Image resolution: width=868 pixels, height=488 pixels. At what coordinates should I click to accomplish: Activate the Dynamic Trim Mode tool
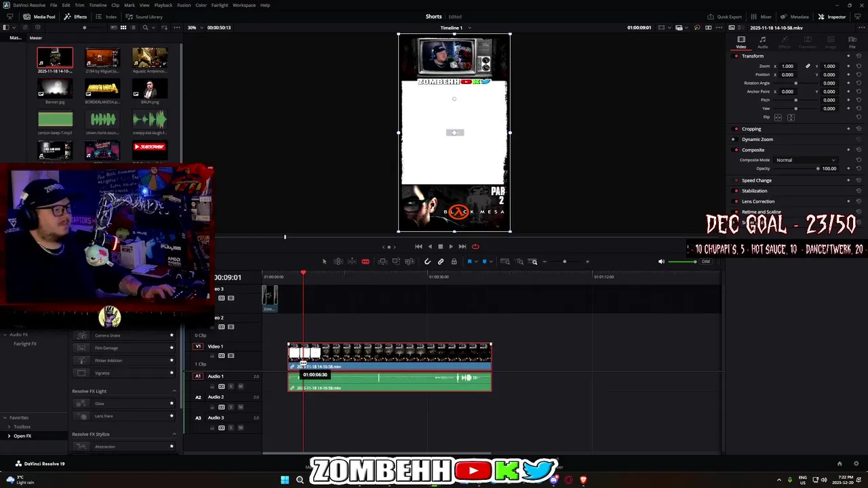[x=352, y=262]
